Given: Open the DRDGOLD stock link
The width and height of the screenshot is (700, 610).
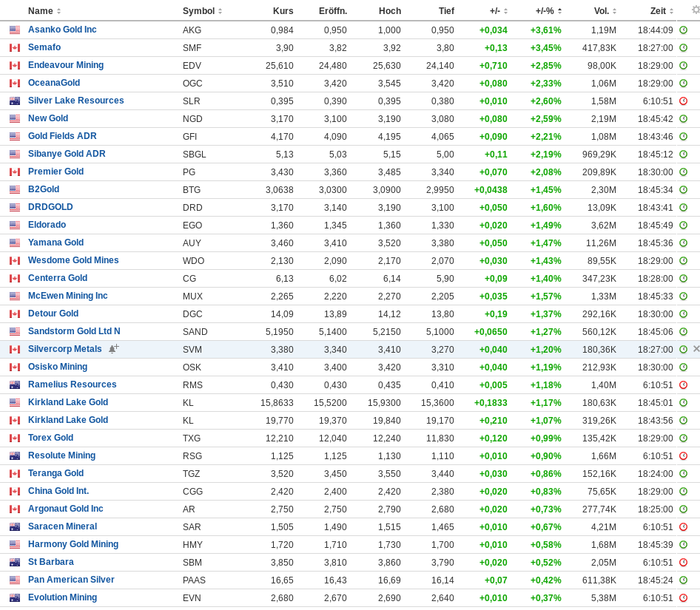Looking at the screenshot, I should point(50,207).
